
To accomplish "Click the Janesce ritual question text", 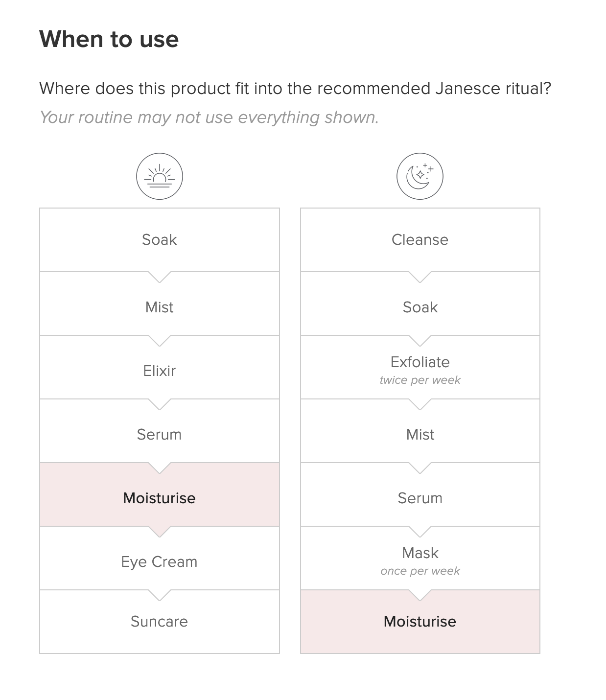I will click(295, 89).
